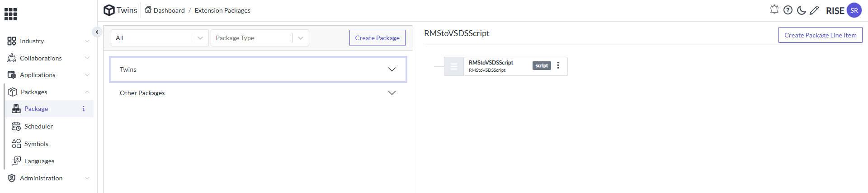Select Symbols in the sidebar
Viewport: 868px width, 193px height.
(x=36, y=144)
